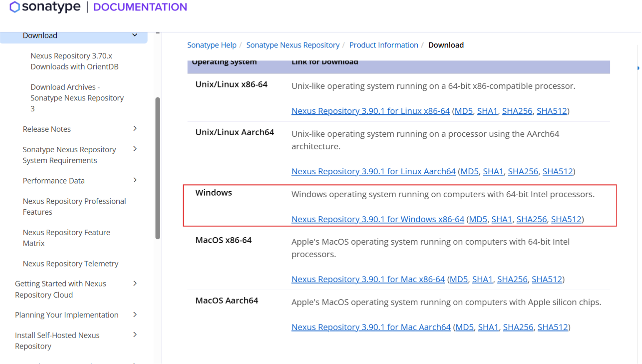Open SHA1 checksum for Mac Aarch64
Image resolution: width=642 pixels, height=364 pixels.
pyautogui.click(x=489, y=328)
